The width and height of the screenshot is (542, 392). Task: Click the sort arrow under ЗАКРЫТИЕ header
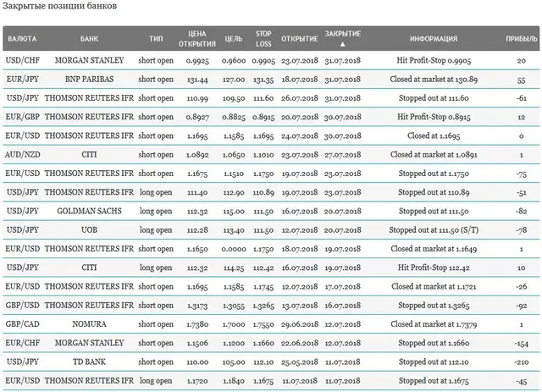click(x=342, y=44)
